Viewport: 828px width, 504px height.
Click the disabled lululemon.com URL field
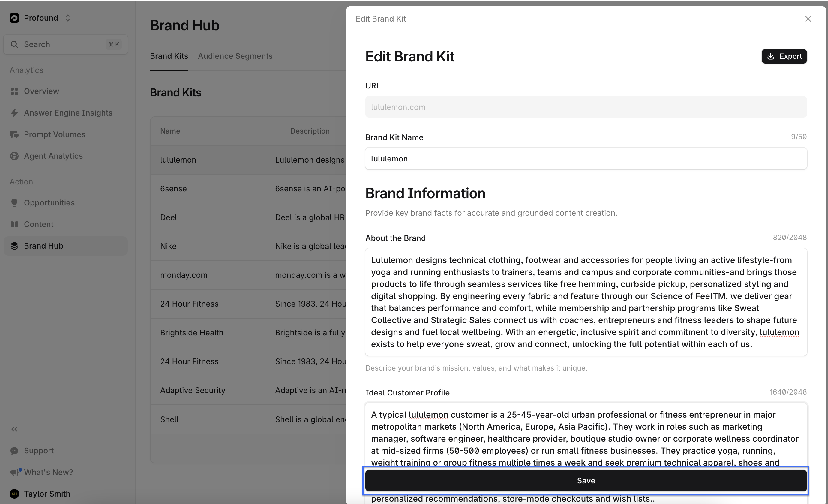click(586, 107)
